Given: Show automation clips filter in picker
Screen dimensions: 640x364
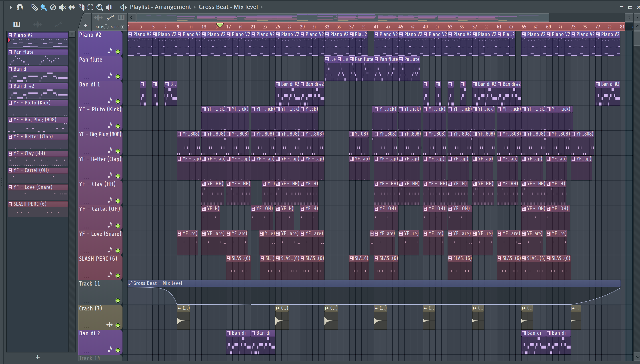Looking at the screenshot, I should coord(59,24).
